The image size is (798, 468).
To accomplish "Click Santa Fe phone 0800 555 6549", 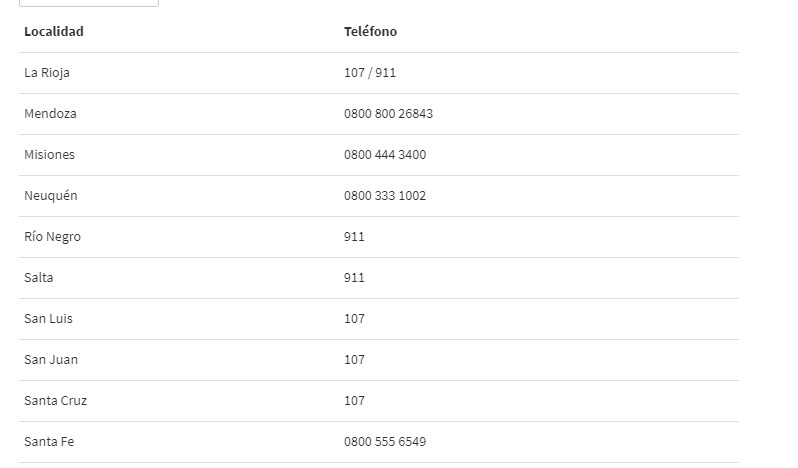I will point(385,442).
